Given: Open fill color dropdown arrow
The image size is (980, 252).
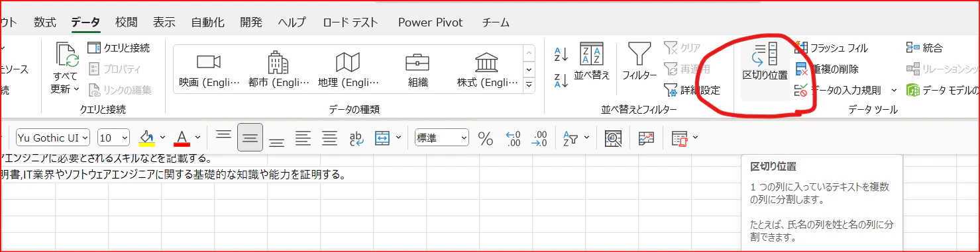Looking at the screenshot, I should (162, 138).
